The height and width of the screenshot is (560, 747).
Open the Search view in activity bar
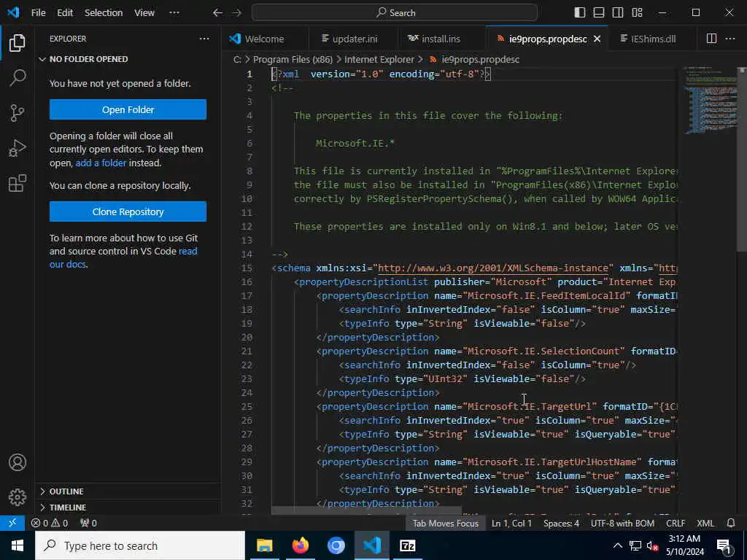[18, 77]
